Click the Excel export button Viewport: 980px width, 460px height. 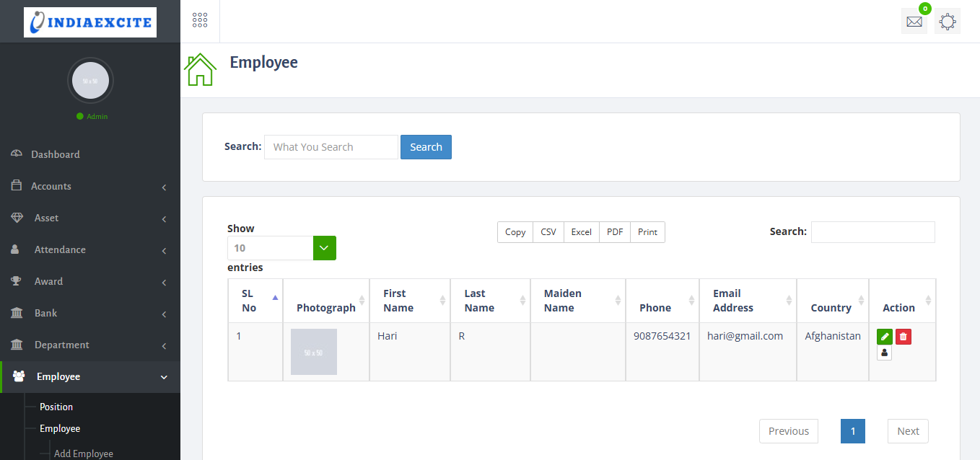[581, 232]
